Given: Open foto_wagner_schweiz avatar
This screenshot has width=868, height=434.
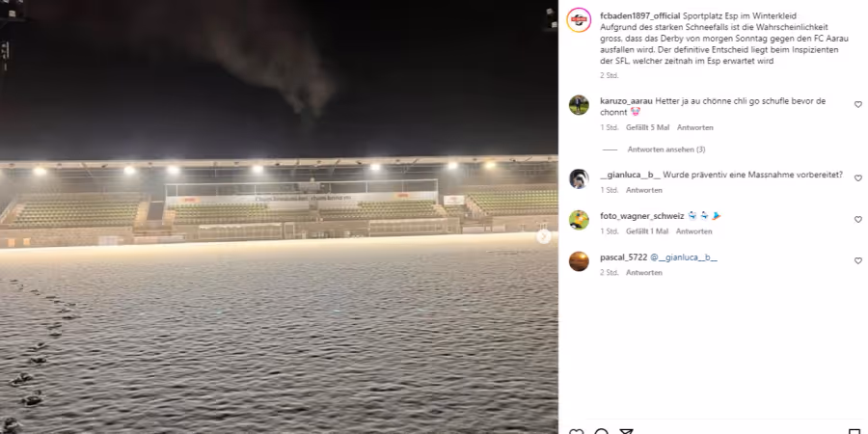Looking at the screenshot, I should tap(579, 220).
